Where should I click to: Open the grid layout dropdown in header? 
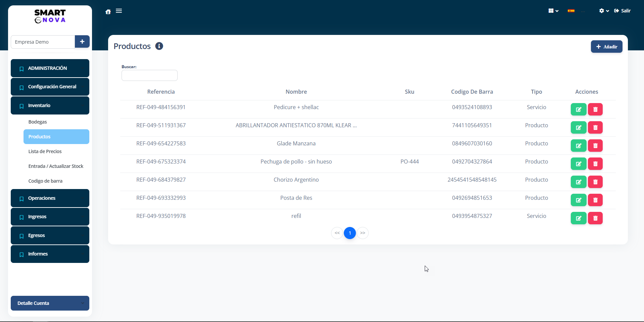pos(553,11)
